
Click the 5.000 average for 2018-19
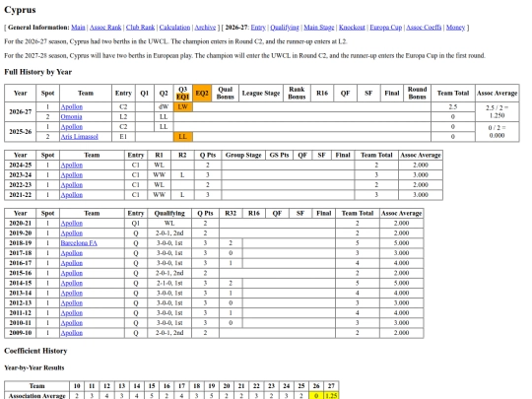[x=401, y=243]
